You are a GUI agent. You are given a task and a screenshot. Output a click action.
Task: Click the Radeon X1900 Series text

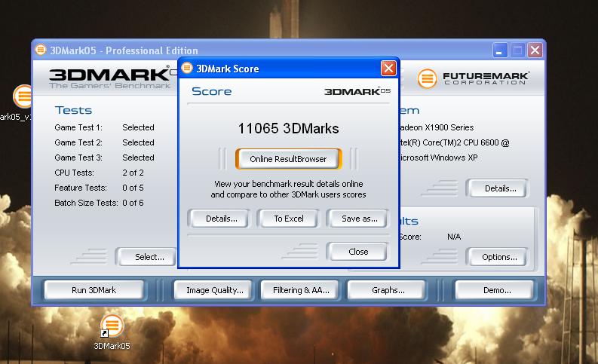pyautogui.click(x=437, y=127)
